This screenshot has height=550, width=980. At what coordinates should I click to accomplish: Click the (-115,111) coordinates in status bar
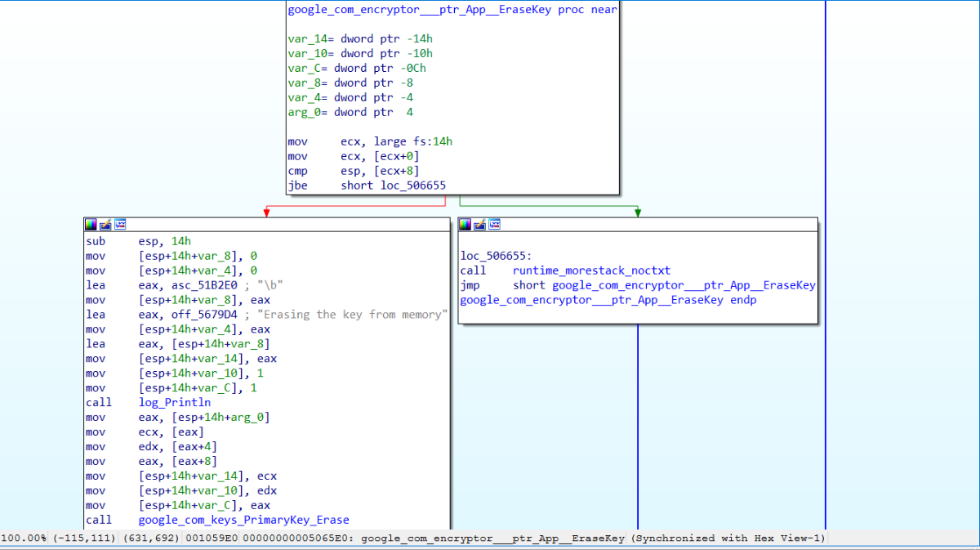(86, 539)
